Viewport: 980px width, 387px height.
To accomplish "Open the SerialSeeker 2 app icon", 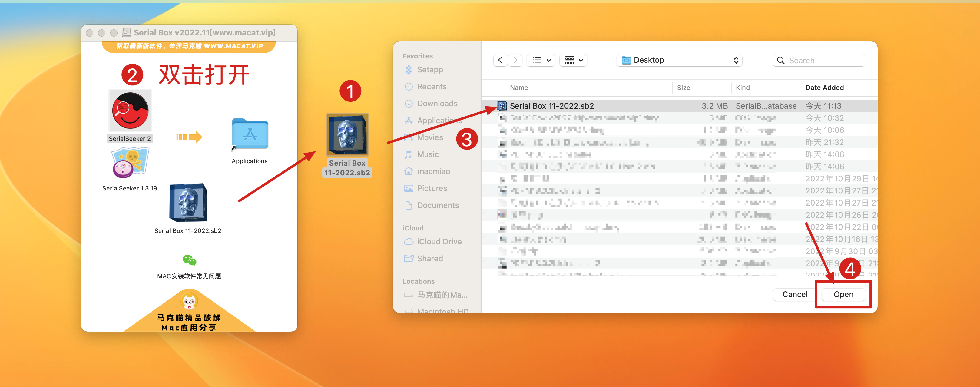I will (x=130, y=111).
